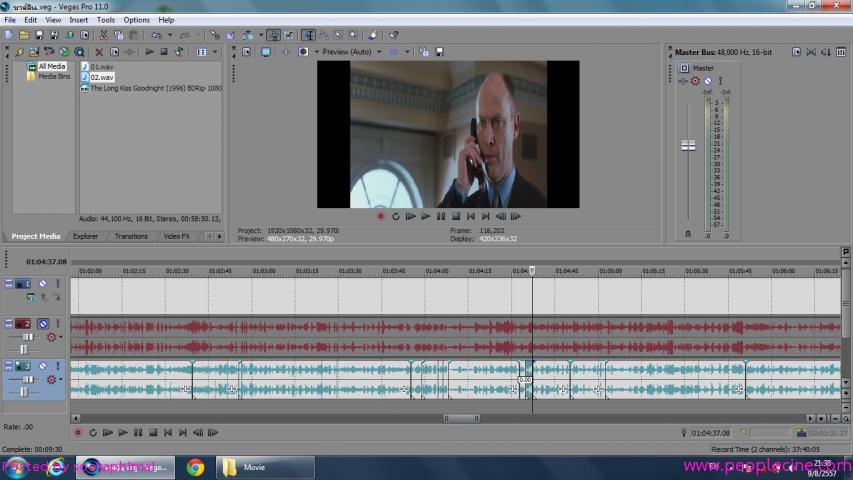Toggle the Master bus mute button
This screenshot has height=480, width=853.
pos(708,81)
